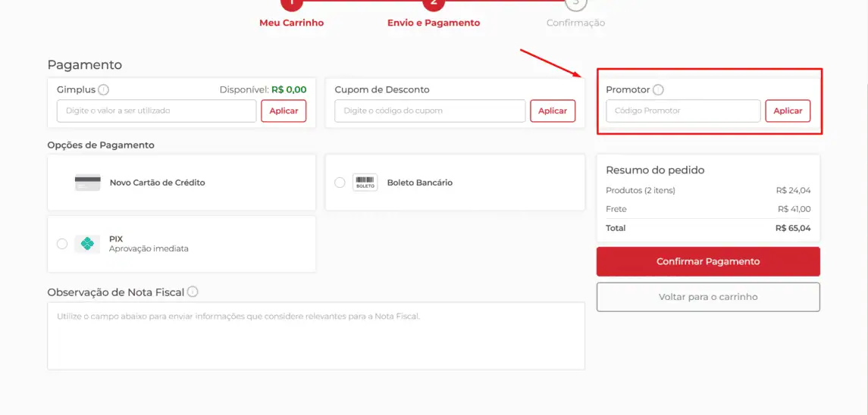Go to the Confirmação step

[x=575, y=23]
